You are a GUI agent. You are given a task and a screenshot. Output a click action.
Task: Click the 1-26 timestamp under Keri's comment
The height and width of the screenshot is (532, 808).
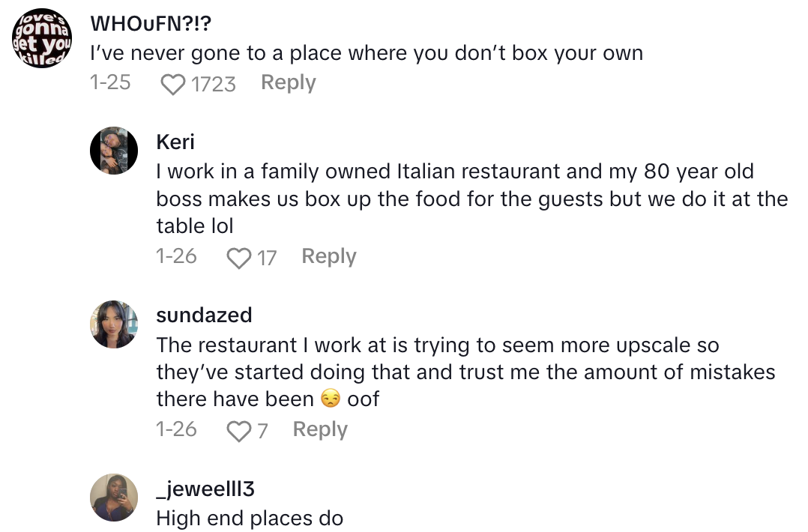(x=175, y=256)
